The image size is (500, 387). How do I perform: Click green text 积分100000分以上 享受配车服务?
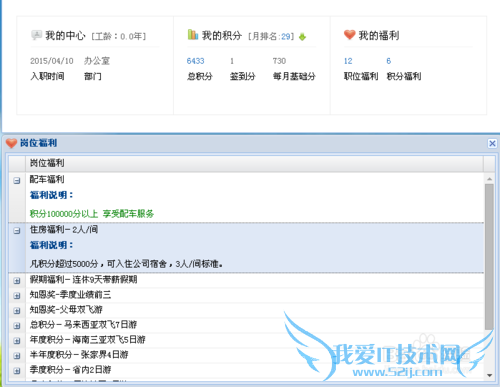coord(92,214)
